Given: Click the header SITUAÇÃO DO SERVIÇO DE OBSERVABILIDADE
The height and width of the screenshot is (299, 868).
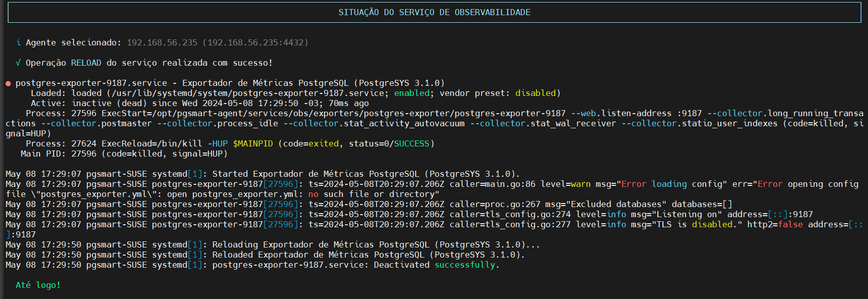Looking at the screenshot, I should click(435, 12).
